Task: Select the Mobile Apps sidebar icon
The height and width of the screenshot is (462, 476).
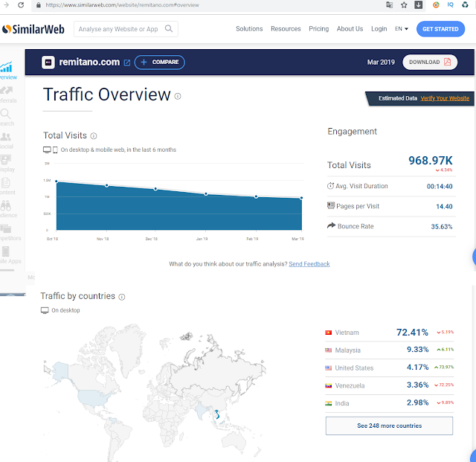Action: pos(5,251)
